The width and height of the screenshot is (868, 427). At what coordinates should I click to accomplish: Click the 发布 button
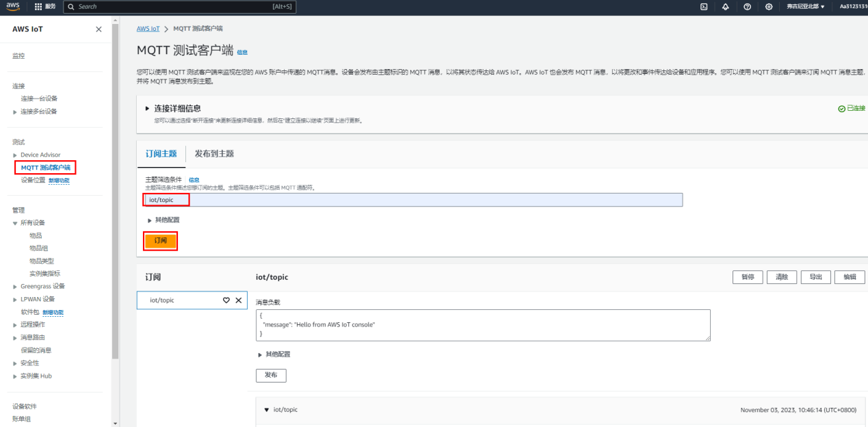click(x=271, y=376)
